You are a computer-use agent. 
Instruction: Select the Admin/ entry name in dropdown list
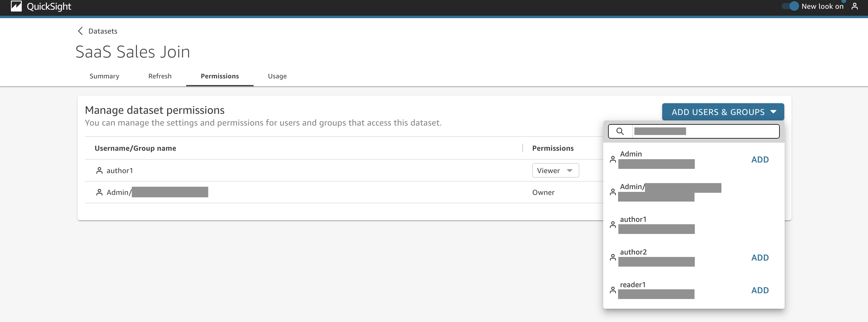[x=633, y=187]
